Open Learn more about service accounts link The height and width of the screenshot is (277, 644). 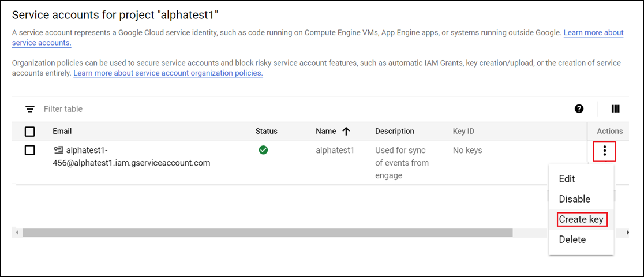pos(593,33)
